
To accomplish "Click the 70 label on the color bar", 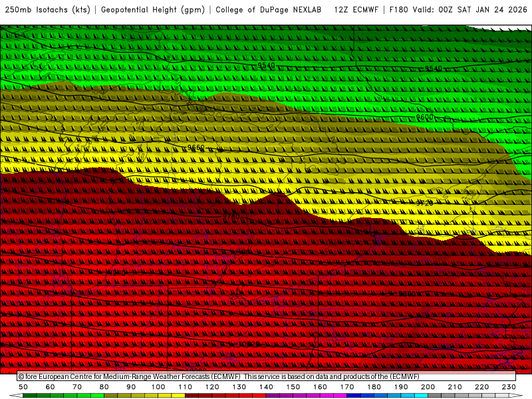I will (77, 387).
